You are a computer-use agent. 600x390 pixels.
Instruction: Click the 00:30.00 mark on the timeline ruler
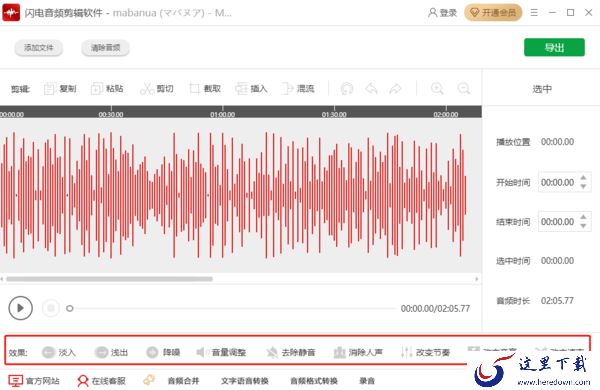click(x=111, y=114)
